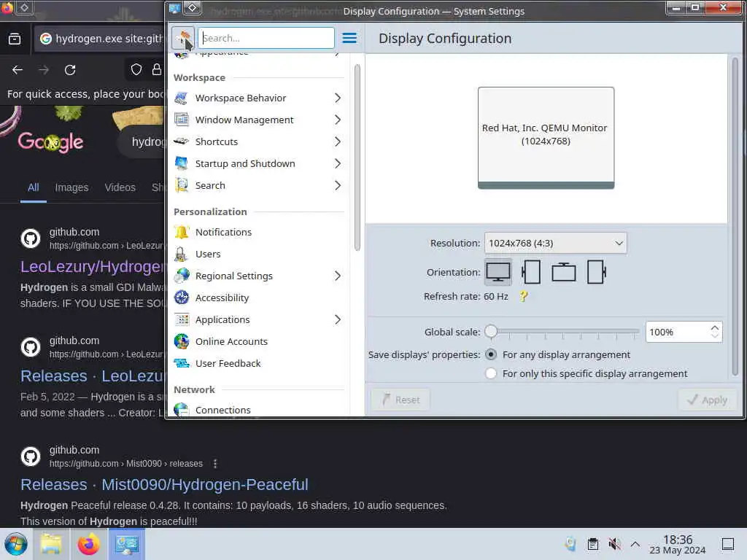Toggle the muted audio volume tray icon
Screen dimensions: 747x560
tap(614, 544)
